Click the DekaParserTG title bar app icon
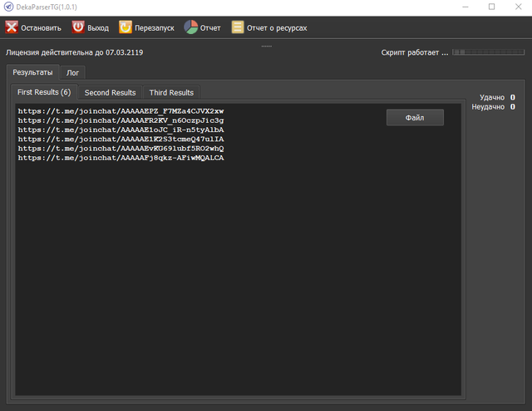This screenshot has width=532, height=411. point(8,7)
